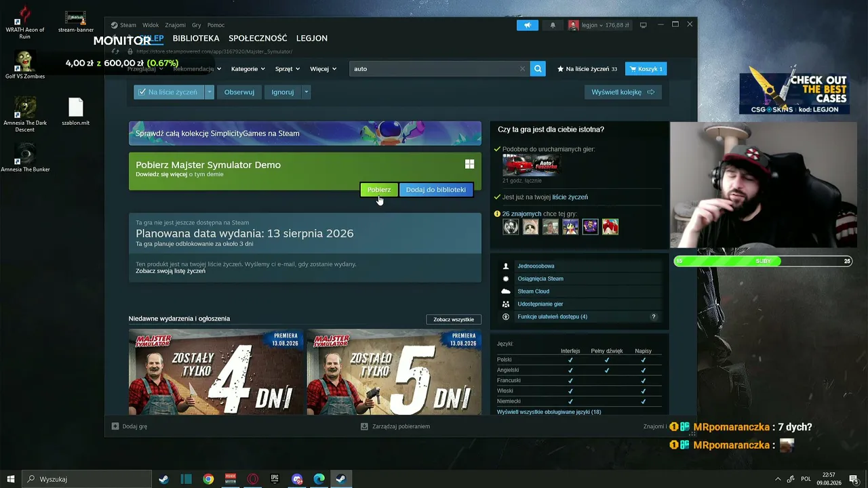Click Wyświetl kolejkę queue button

click(623, 92)
